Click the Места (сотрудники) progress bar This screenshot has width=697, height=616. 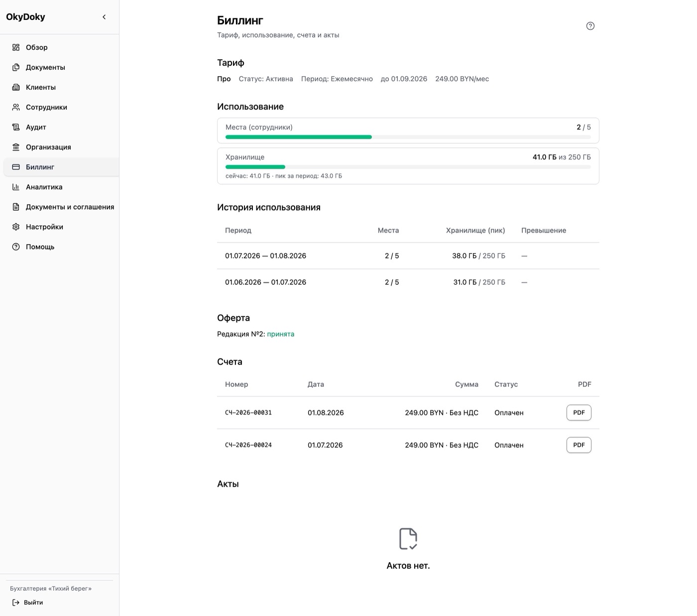tap(408, 137)
